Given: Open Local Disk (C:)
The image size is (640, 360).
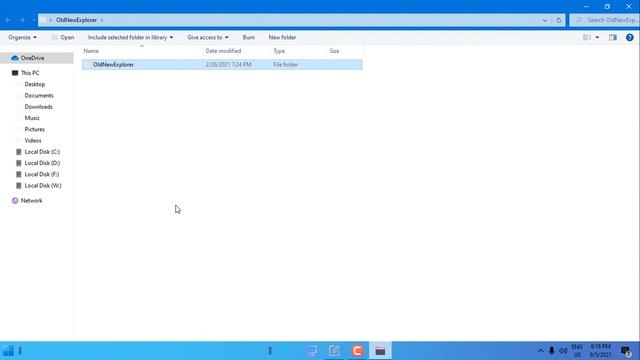Looking at the screenshot, I should coord(42,151).
